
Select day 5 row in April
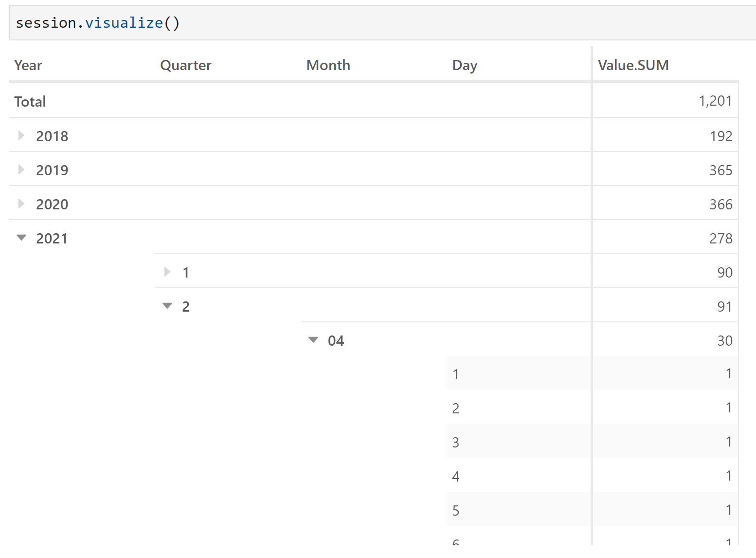593,509
